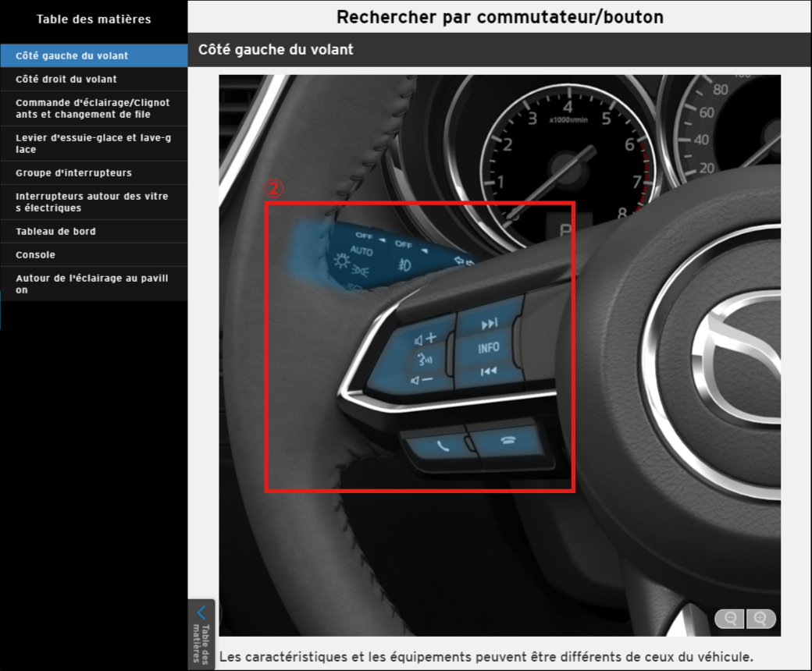Viewport: 812px width, 671px height.
Task: Go to Levier d'essuie-glace et lave-glace
Action: tap(94, 144)
